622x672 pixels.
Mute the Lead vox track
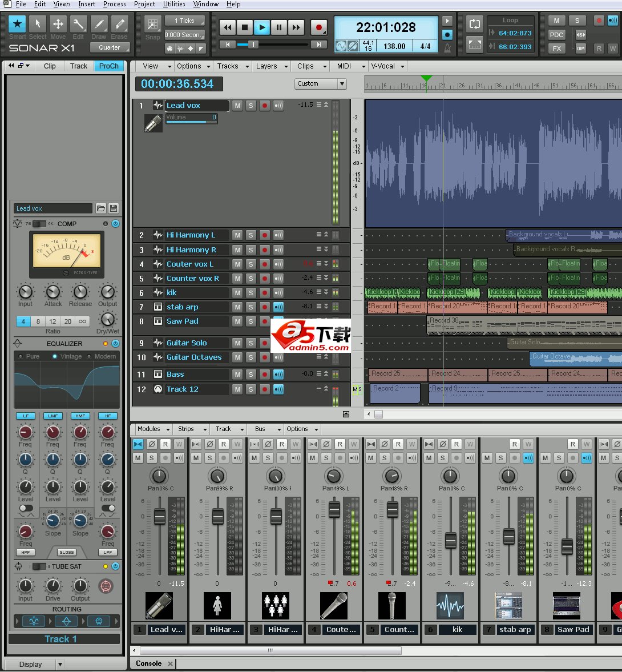point(237,106)
